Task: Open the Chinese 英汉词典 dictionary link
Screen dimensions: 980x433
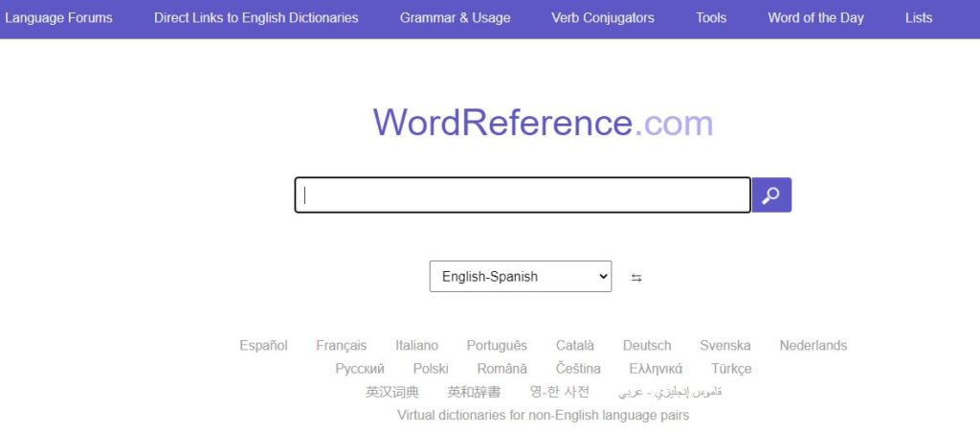Action: click(x=391, y=393)
